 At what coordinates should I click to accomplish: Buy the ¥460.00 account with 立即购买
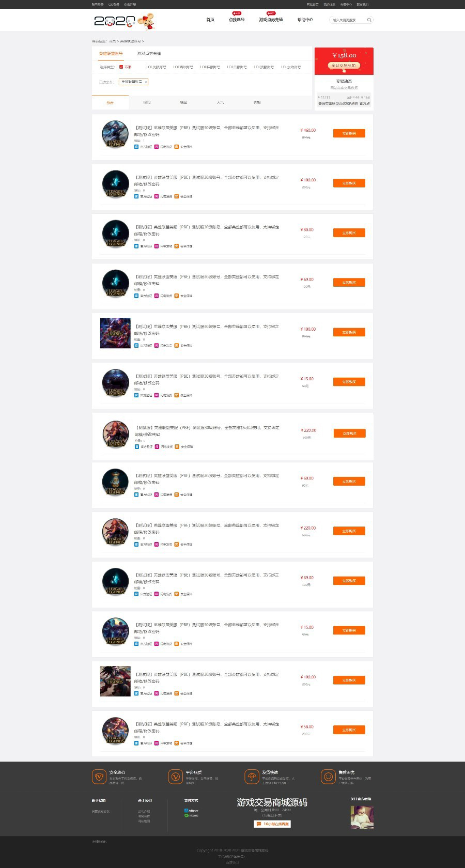(x=349, y=133)
